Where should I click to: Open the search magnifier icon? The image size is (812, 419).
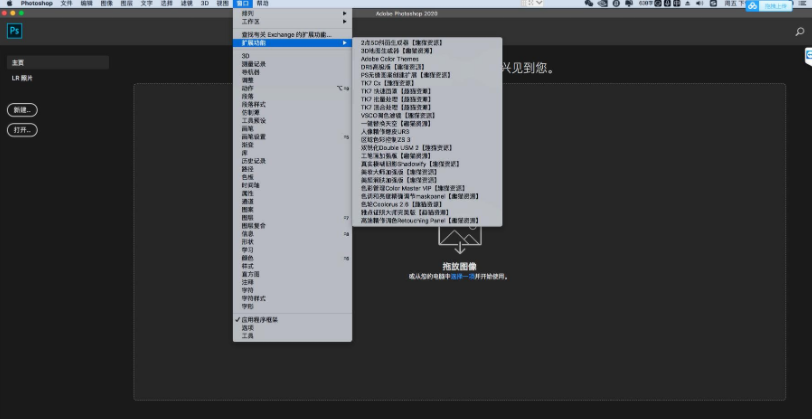click(x=800, y=32)
